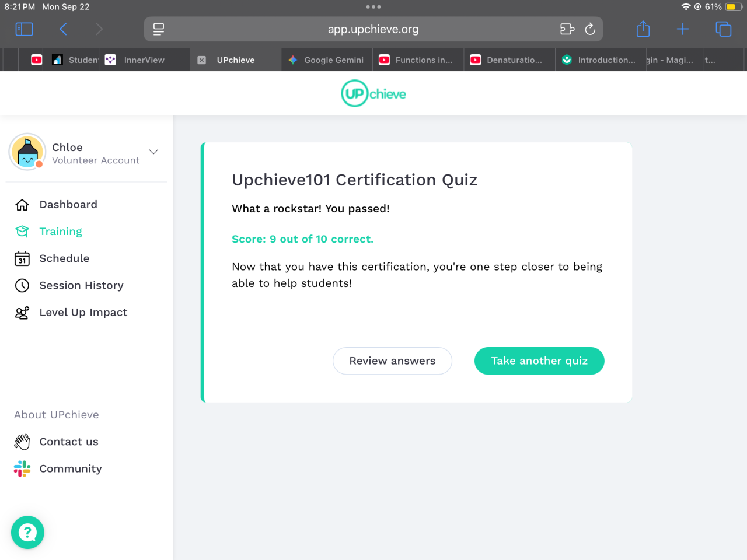Tap the 8:21 PM clock
747x560 pixels.
point(20,7)
